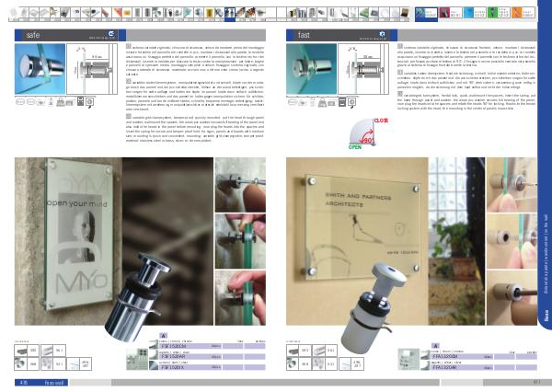Select product code FSF1520IX
552x392 pixels.
173,367
